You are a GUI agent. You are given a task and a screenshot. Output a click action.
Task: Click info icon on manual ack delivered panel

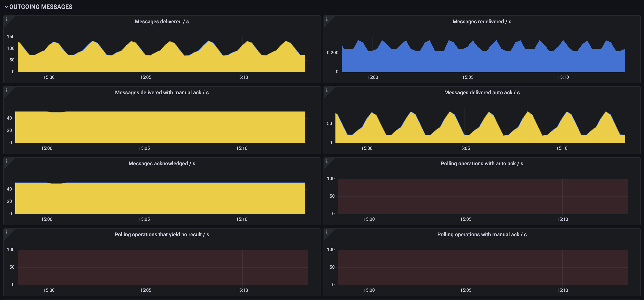point(7,90)
